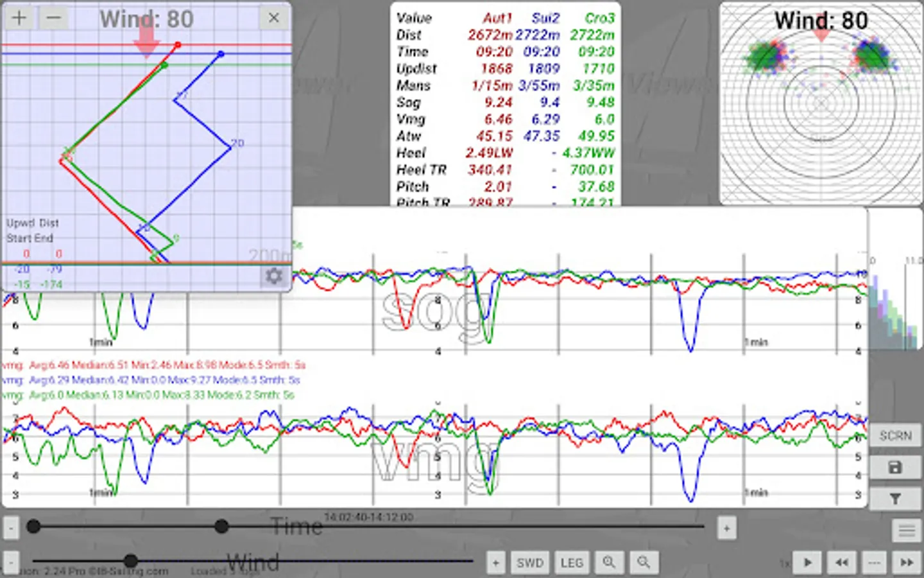Click the SCRN button
The height and width of the screenshot is (578, 924).
pos(895,435)
